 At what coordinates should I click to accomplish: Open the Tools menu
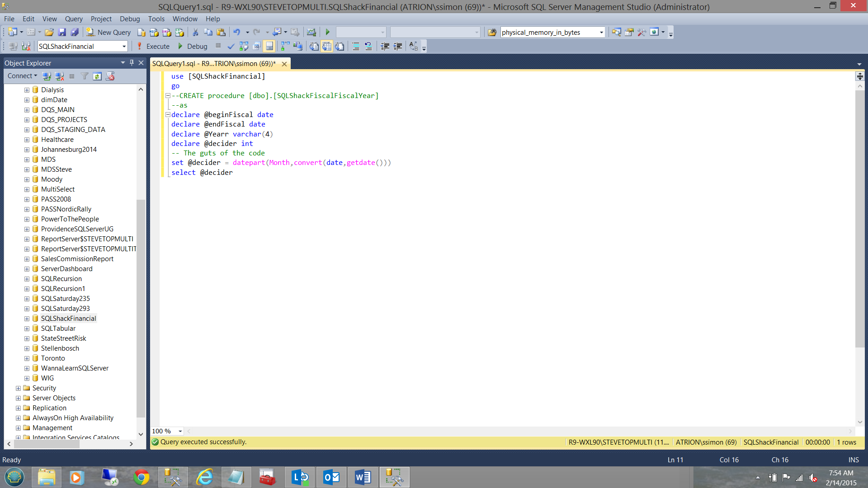click(156, 19)
